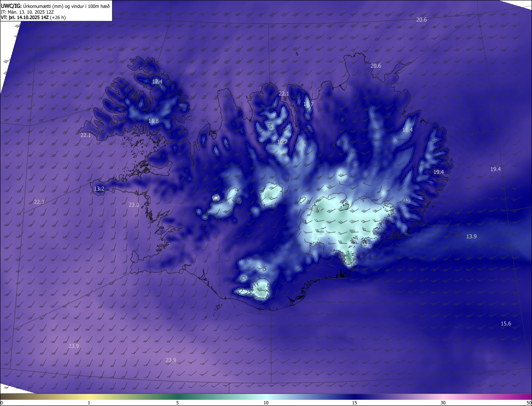Click the 11.4 value label
The width and height of the screenshot is (532, 406).
click(x=407, y=130)
